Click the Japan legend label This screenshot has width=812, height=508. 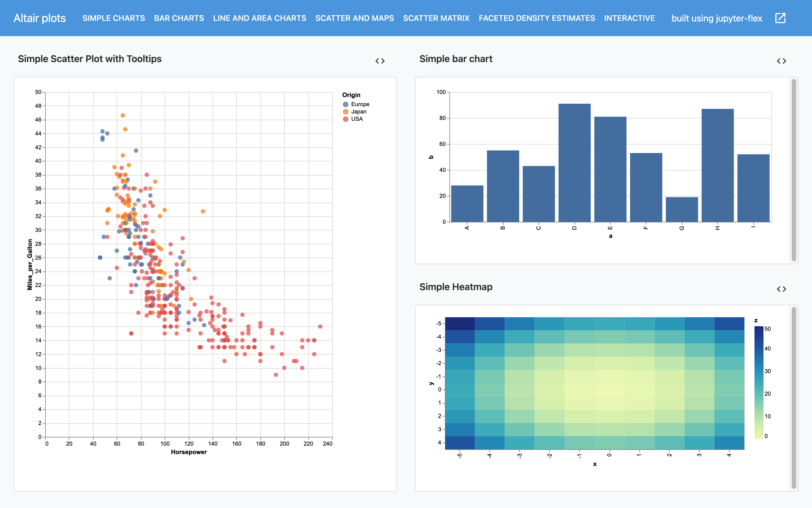pos(359,111)
